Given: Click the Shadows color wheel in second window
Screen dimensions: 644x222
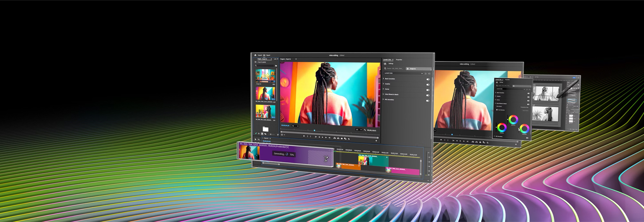Looking at the screenshot, I should point(502,127).
